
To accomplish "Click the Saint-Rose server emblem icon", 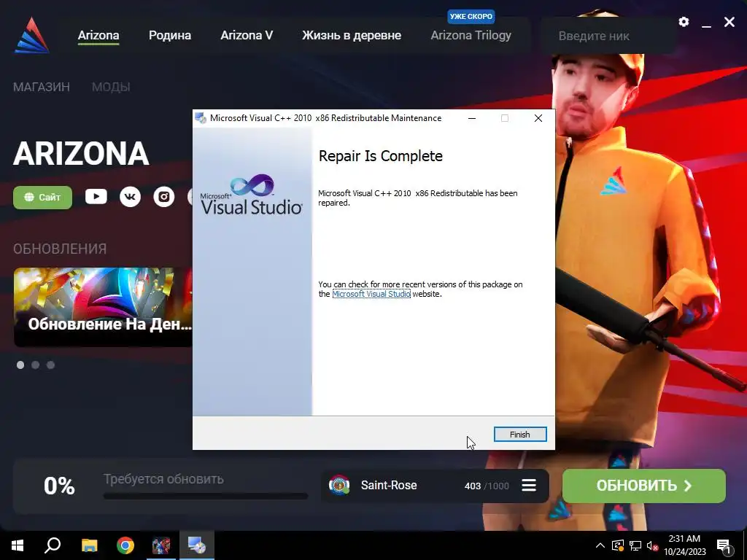I will pos(339,485).
